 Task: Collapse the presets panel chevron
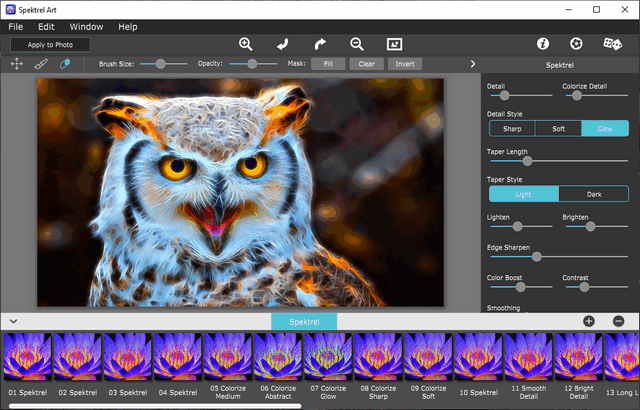coord(14,321)
